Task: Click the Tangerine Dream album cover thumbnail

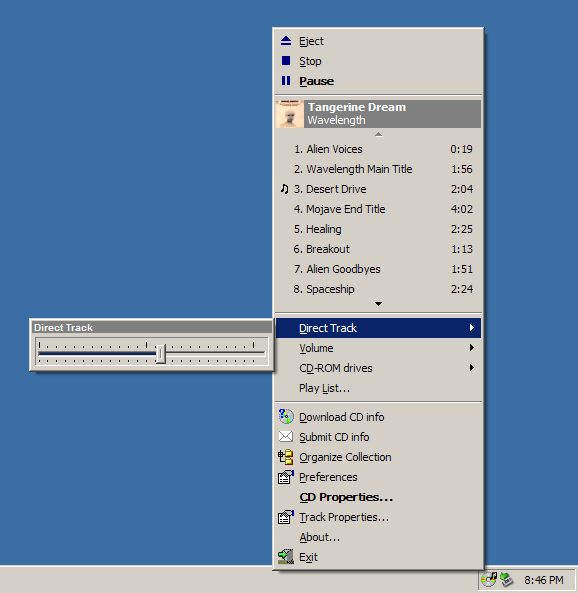Action: [290, 114]
